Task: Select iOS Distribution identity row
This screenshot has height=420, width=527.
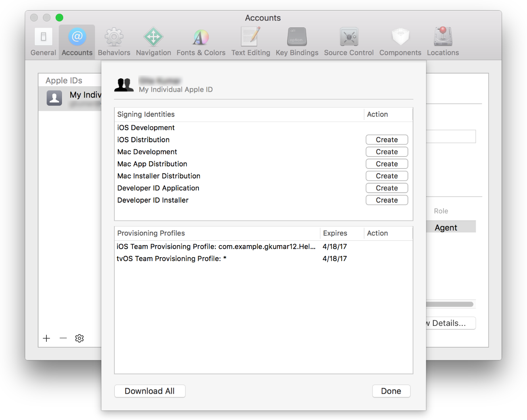Action: tap(264, 140)
